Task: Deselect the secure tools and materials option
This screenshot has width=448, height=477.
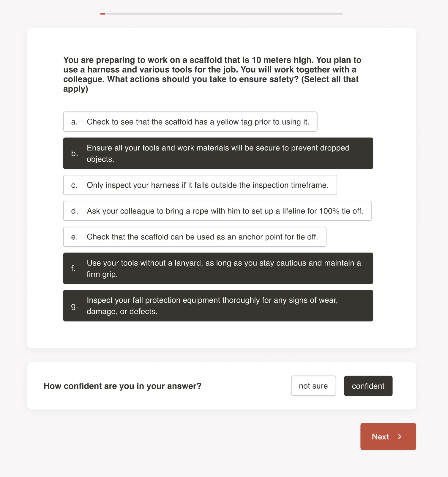Action: 218,153
